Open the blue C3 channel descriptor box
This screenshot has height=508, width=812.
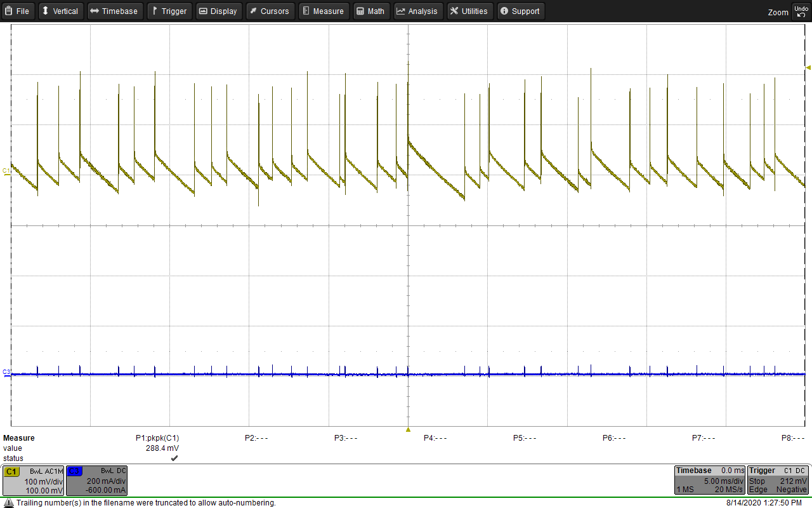tap(96, 481)
